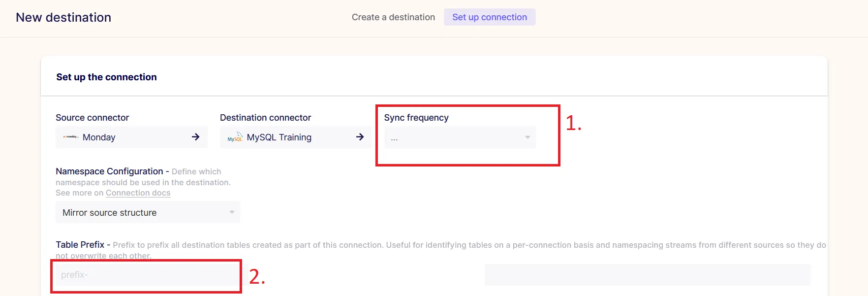Viewport: 868px width, 296px height.
Task: Click the arrow icon beside Monday
Action: [x=195, y=137]
